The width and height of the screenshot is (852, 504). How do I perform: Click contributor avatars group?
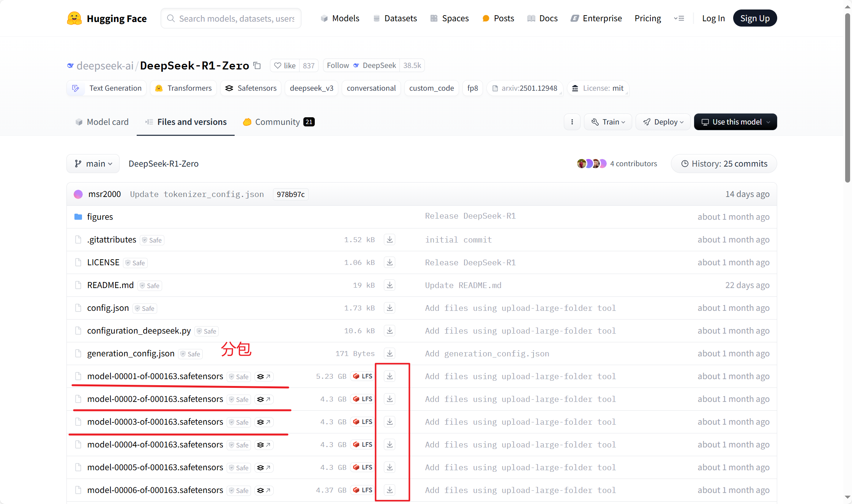[x=592, y=164]
